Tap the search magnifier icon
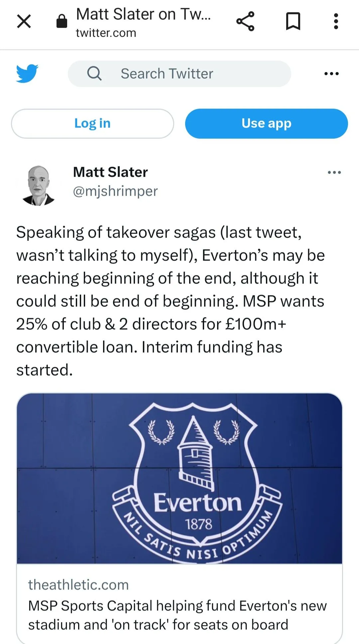This screenshot has height=644, width=359. 94,74
